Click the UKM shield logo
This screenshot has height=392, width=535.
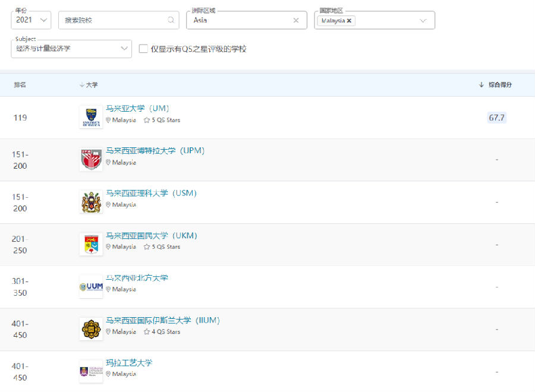pyautogui.click(x=91, y=244)
